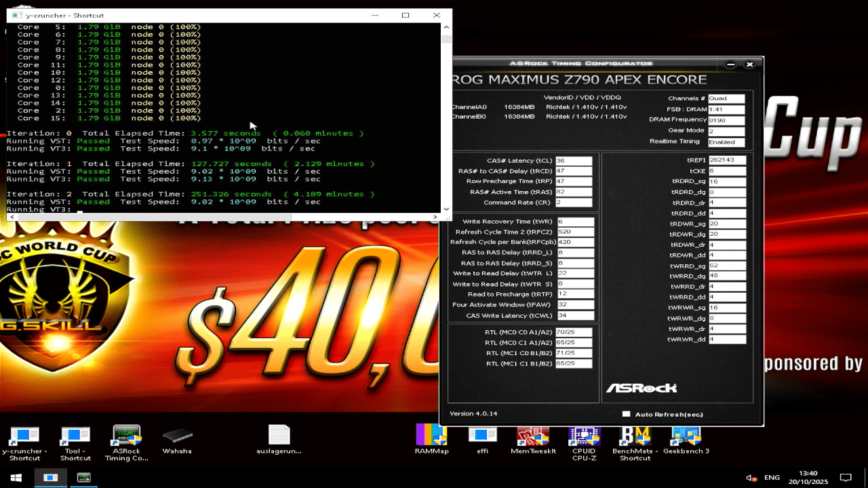
Task: Click the tWRRD_dg value field
Action: click(x=727, y=277)
